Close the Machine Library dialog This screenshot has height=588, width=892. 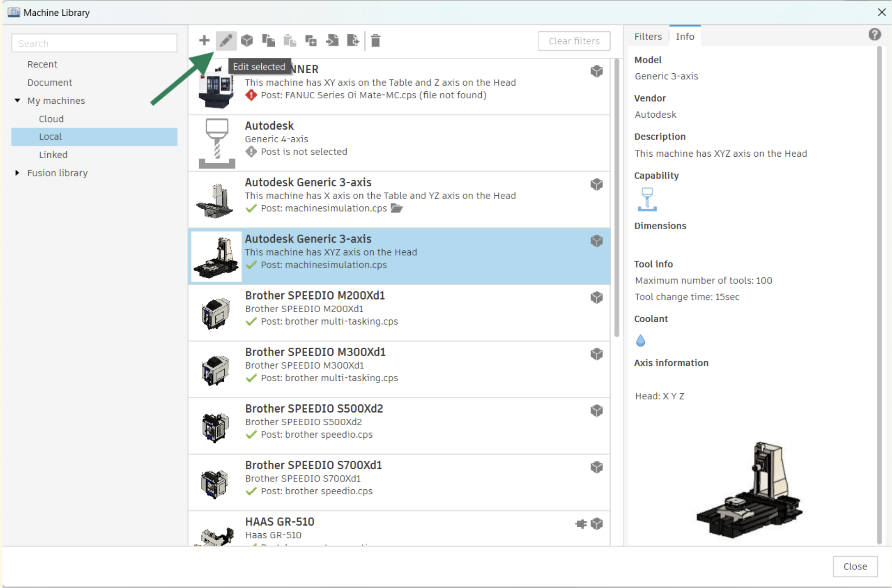882,12
